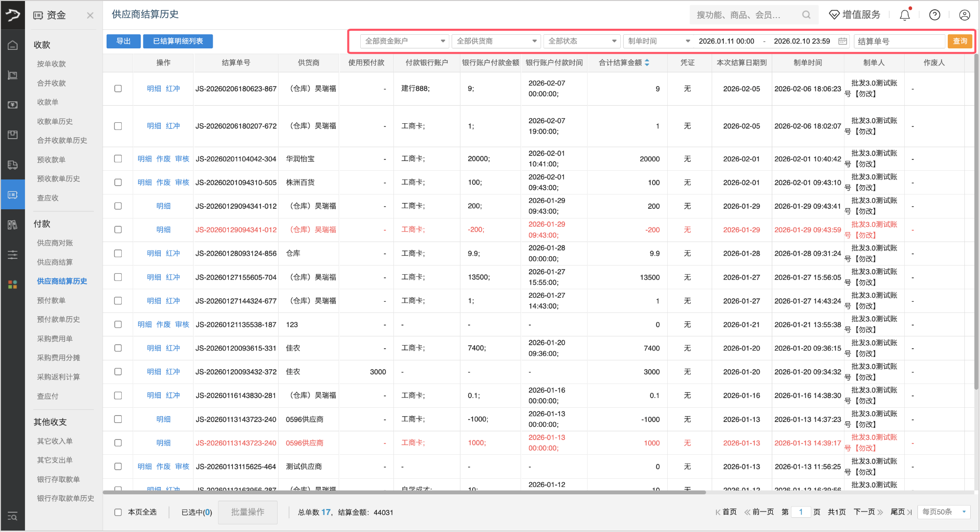Image resolution: width=980 pixels, height=532 pixels.
Task: Sort by 合计结算金额 column arrows
Action: pos(647,63)
